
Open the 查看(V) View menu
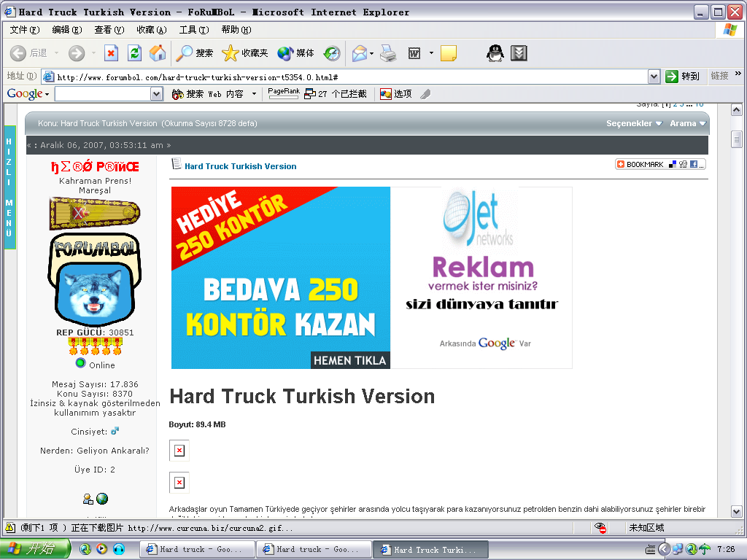click(x=109, y=29)
